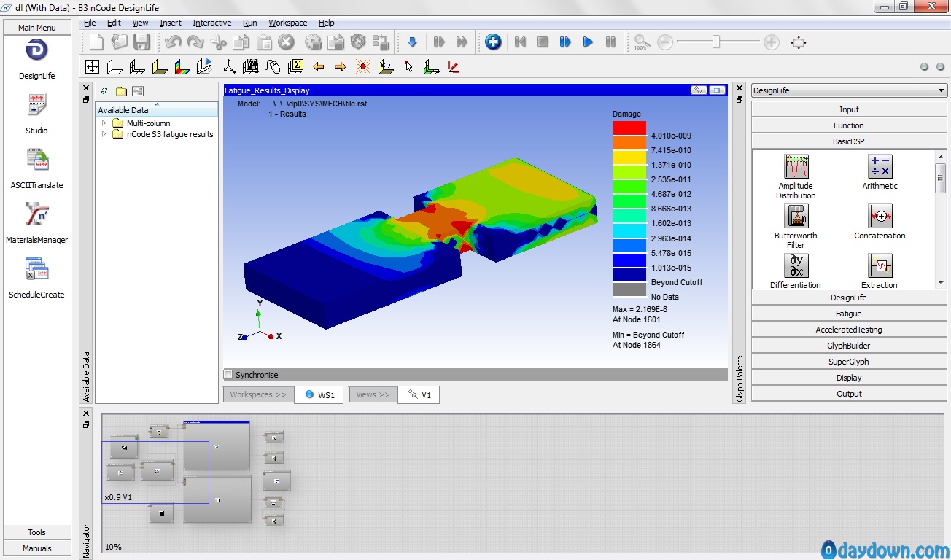
Task: Expand the Input glyph category
Action: 849,109
